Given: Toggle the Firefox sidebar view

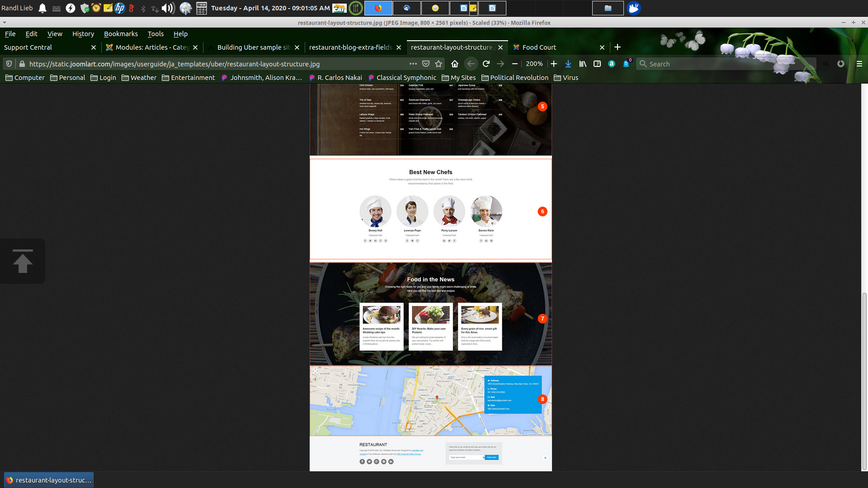Looking at the screenshot, I should click(x=597, y=64).
